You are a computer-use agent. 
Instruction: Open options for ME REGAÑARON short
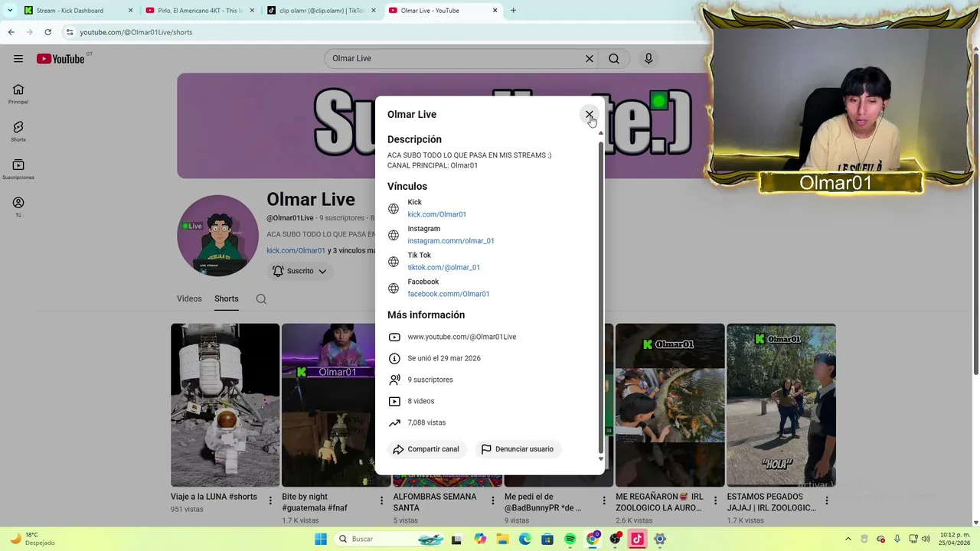[x=715, y=500]
